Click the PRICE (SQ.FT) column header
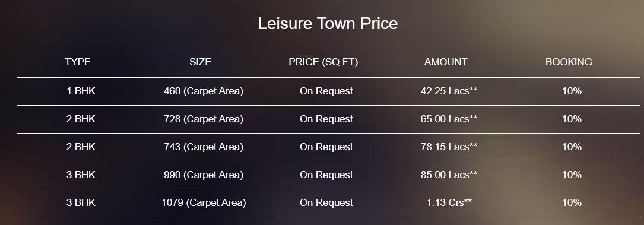 (323, 62)
